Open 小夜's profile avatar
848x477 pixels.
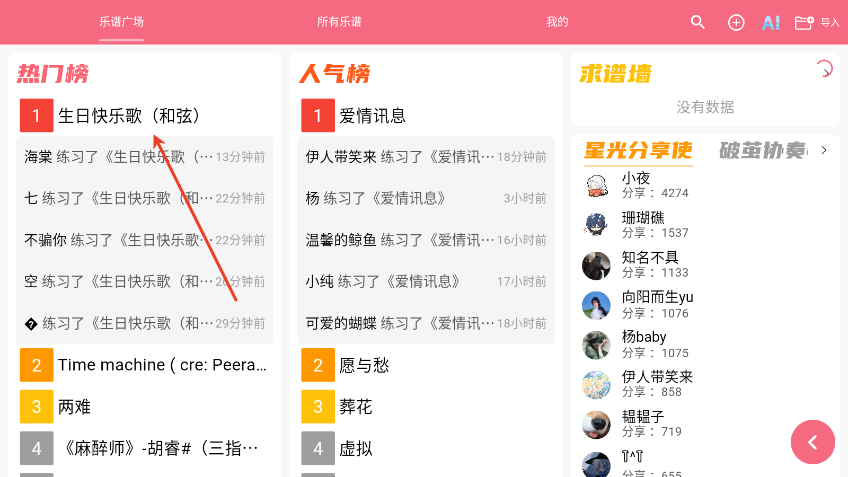[597, 186]
